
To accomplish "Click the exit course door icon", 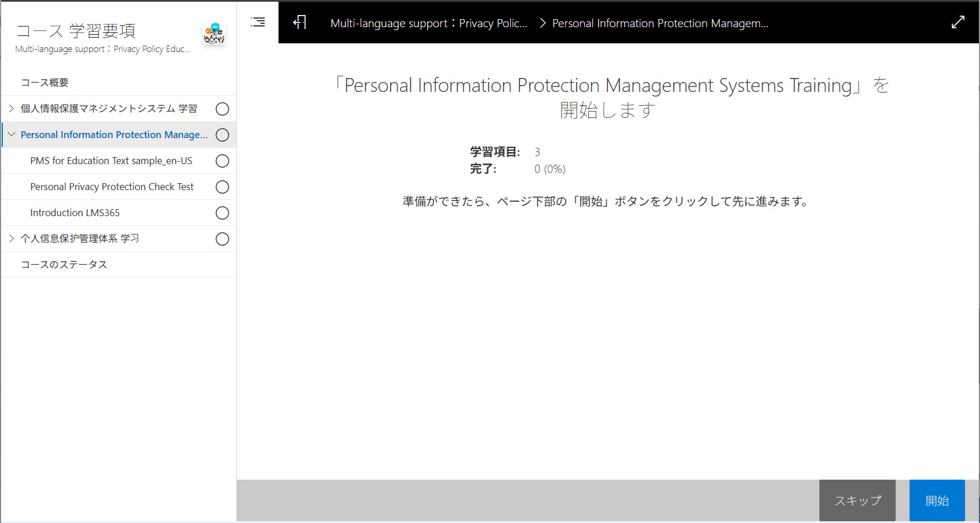I will point(299,23).
